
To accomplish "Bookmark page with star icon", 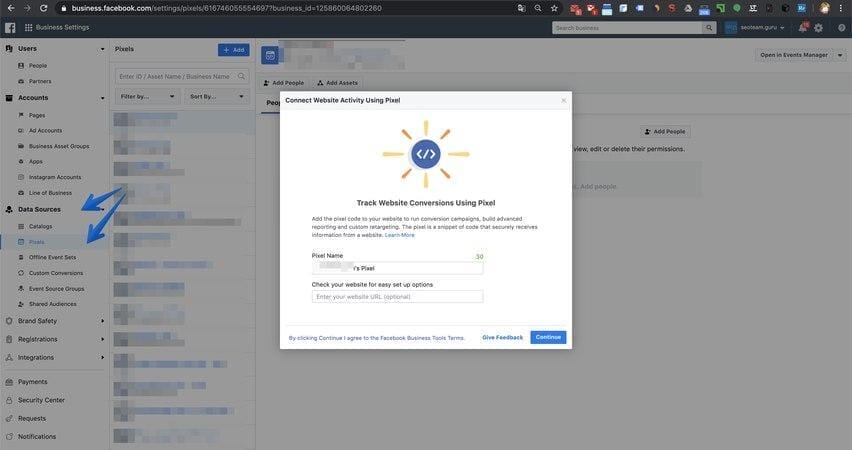I will coord(554,8).
